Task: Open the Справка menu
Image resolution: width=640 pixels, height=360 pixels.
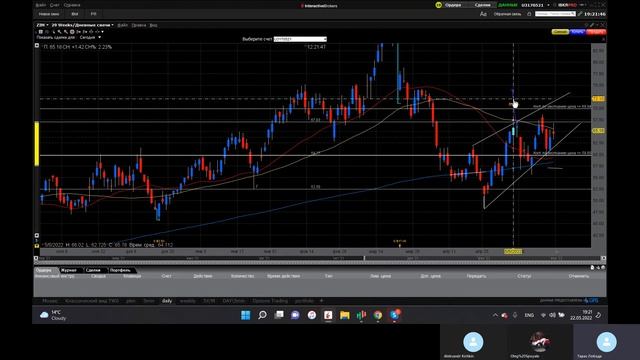Action: click(x=72, y=5)
